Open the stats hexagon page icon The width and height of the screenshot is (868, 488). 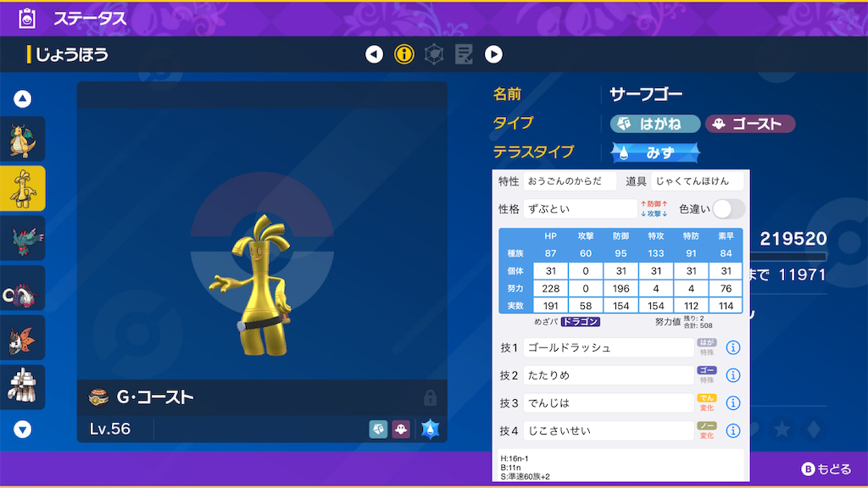pyautogui.click(x=434, y=54)
